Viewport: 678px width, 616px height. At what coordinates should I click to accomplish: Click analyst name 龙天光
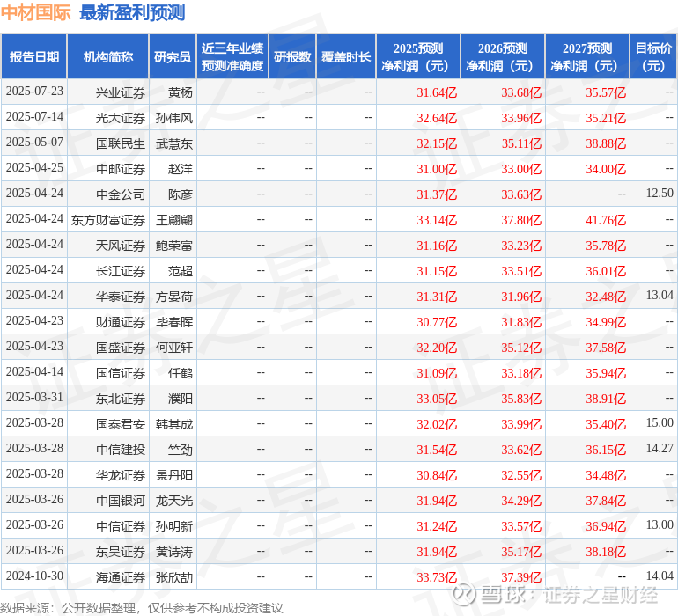[x=174, y=501]
